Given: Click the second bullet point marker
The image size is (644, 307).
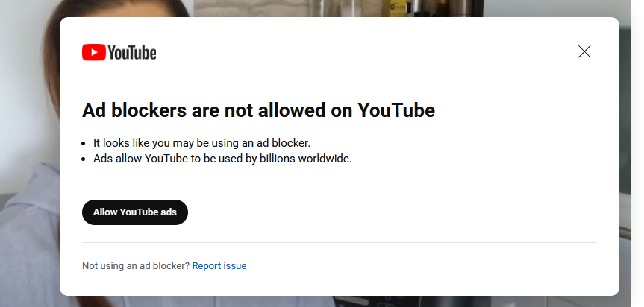Looking at the screenshot, I should coord(84,159).
